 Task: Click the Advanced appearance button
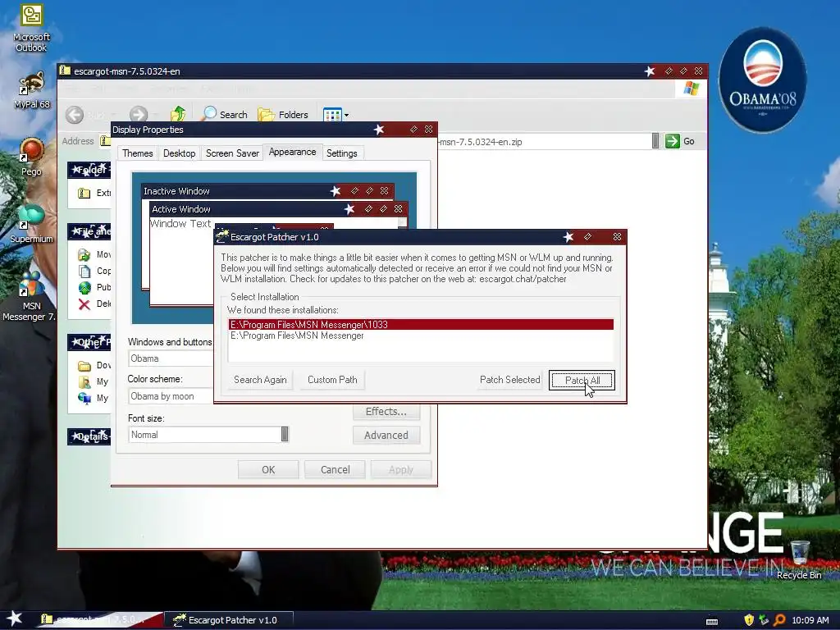[386, 435]
